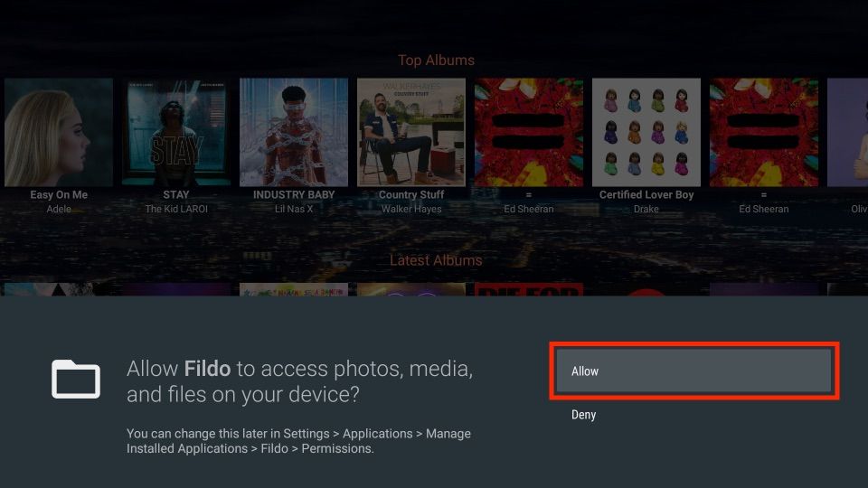Click the Allow Fildo access question text

coord(299,381)
